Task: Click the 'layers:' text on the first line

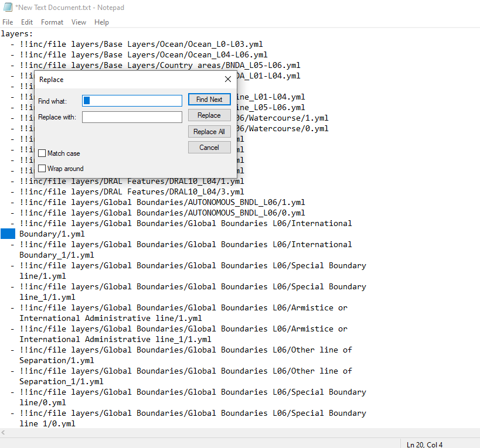Action: [x=17, y=34]
